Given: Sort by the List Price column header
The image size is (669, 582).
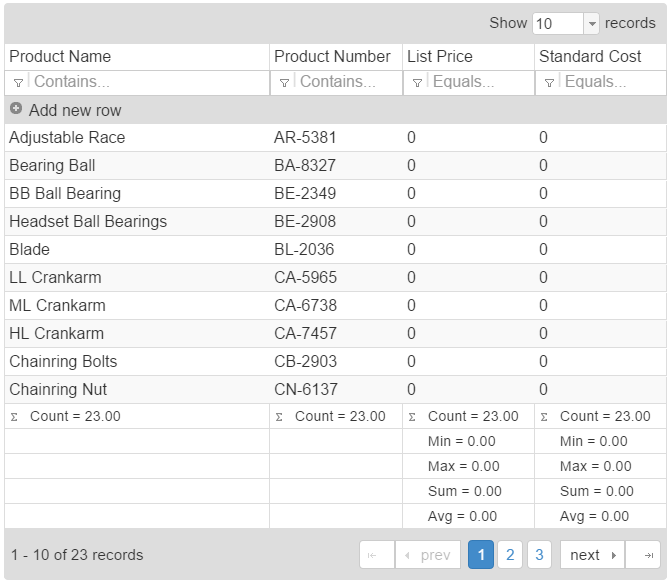Looking at the screenshot, I should [440, 57].
